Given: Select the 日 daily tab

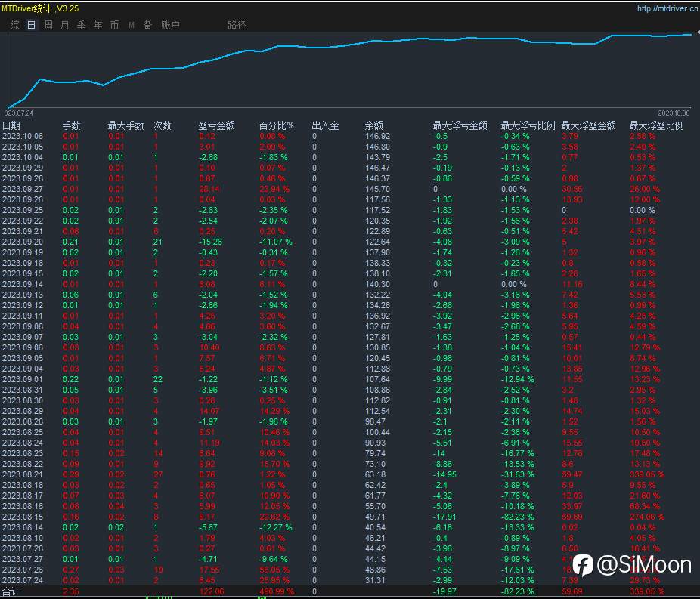Looking at the screenshot, I should 31,25.
